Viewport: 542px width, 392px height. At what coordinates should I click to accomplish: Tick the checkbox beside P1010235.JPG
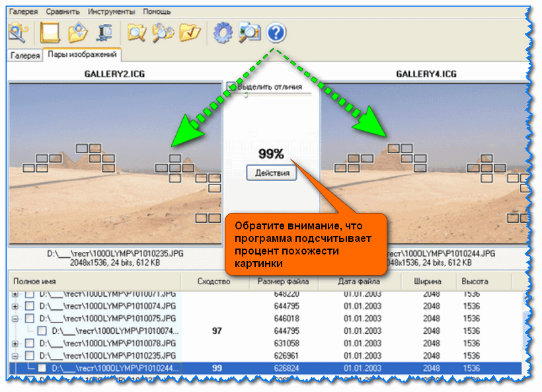29,356
